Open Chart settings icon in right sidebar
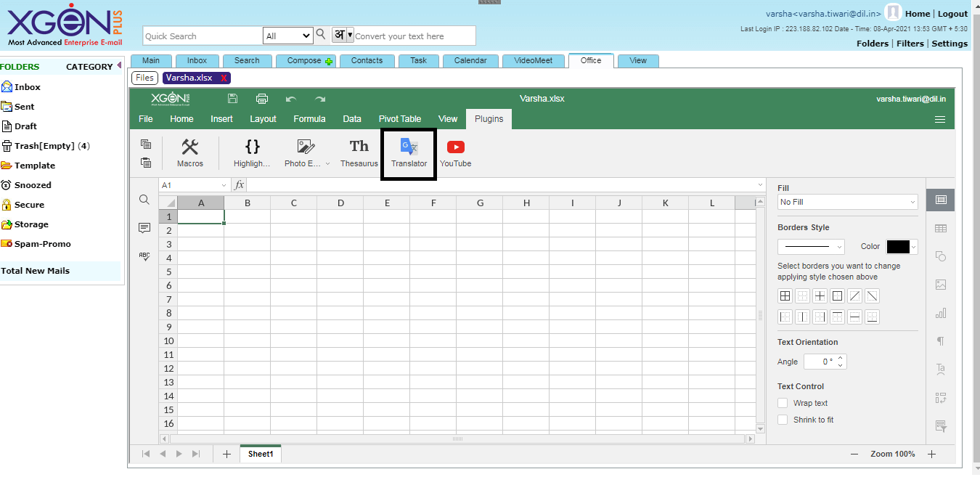The height and width of the screenshot is (477, 980). coord(941,313)
